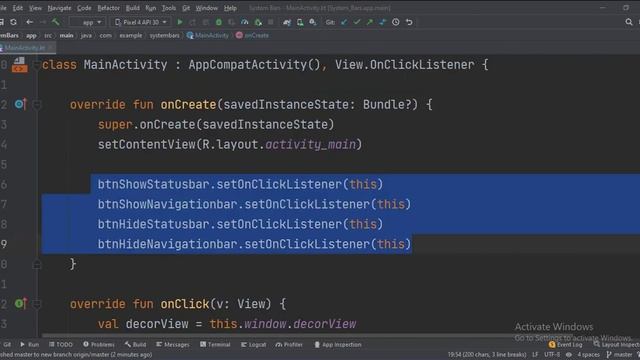640x360 pixels.
Task: Open the Problems tool window
Action: coord(98,344)
